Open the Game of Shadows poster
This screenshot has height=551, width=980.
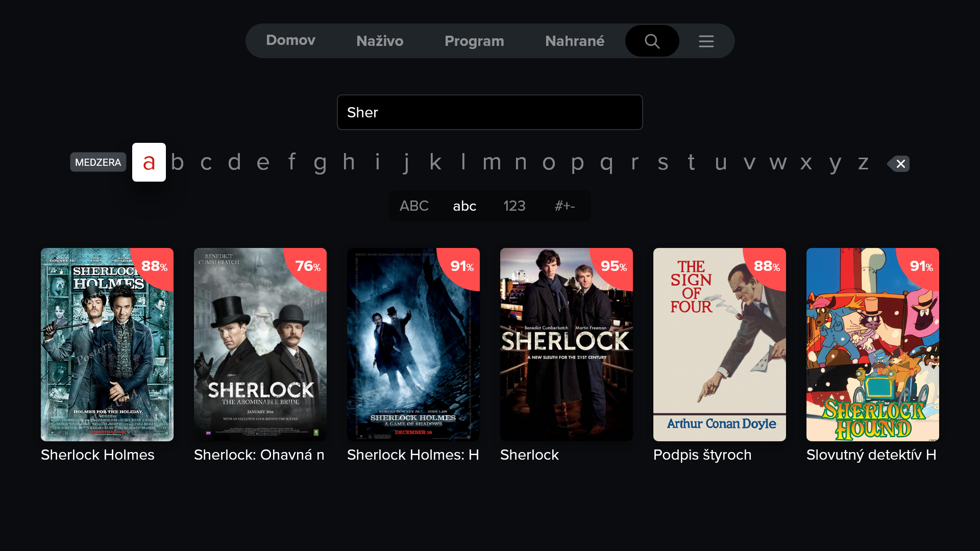413,344
